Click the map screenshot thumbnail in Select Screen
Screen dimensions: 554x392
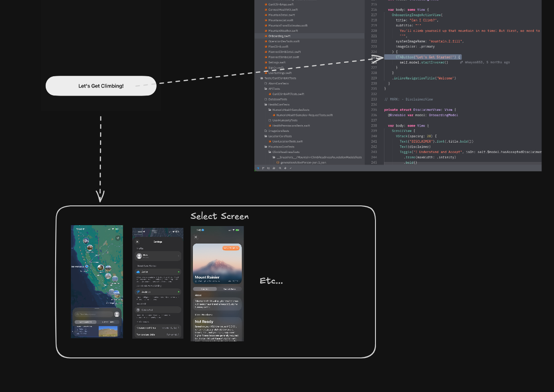coord(96,281)
